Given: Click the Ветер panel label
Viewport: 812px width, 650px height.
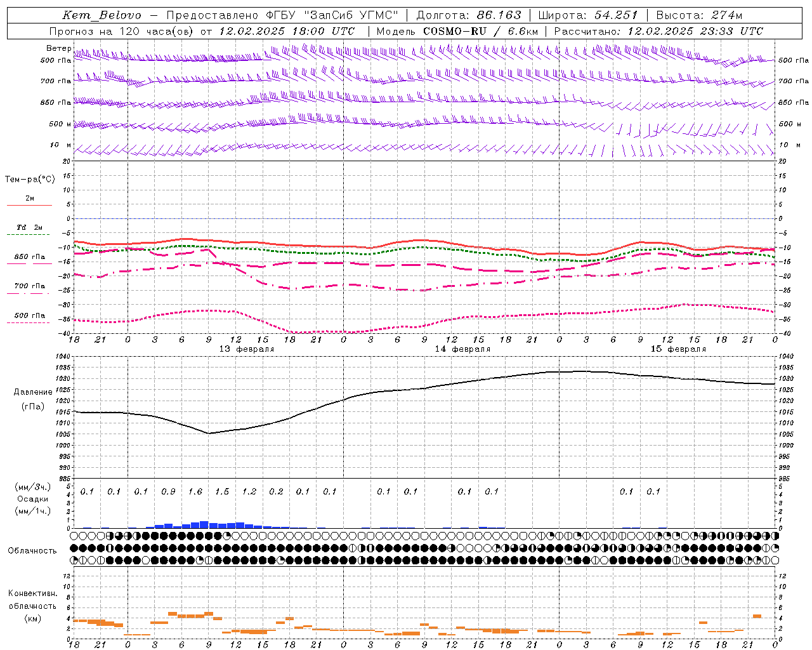Looking at the screenshot, I should tap(59, 48).
